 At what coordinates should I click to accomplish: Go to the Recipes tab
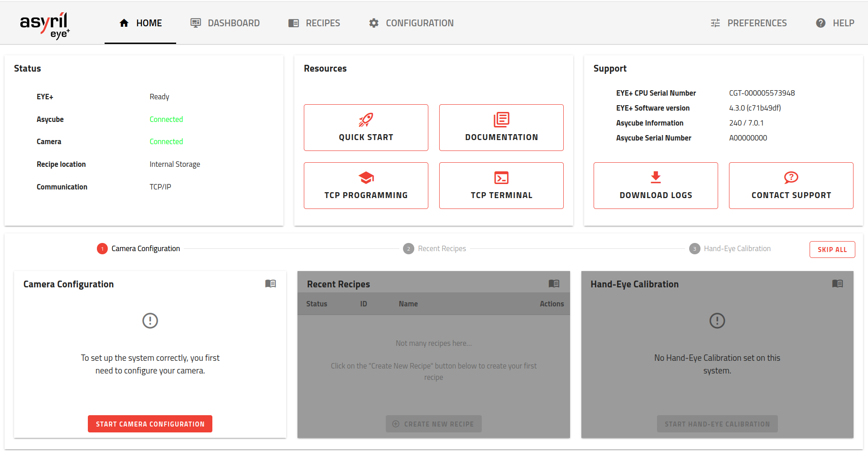tap(314, 23)
